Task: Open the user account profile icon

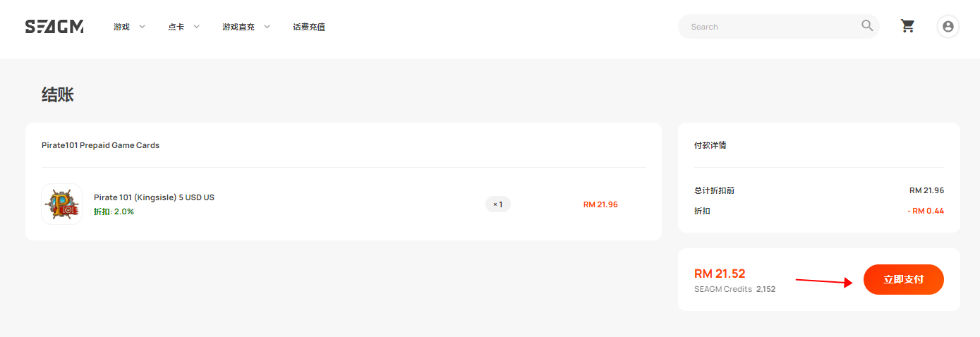Action: (x=948, y=26)
